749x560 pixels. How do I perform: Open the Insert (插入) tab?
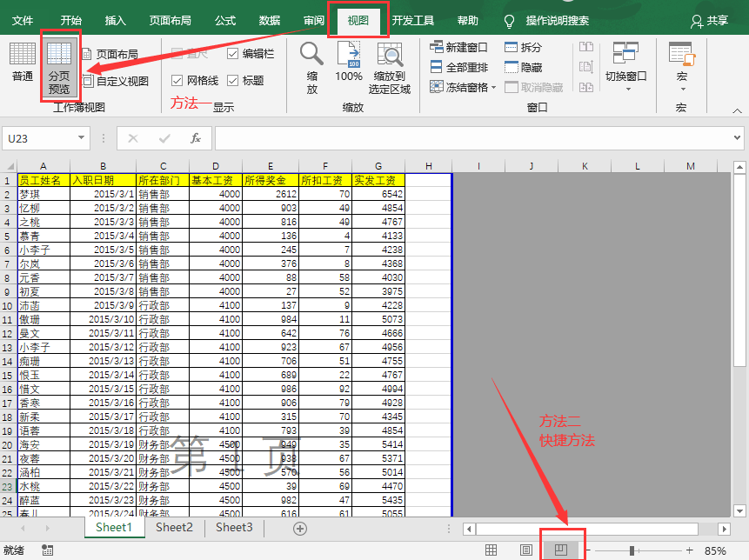pos(115,21)
